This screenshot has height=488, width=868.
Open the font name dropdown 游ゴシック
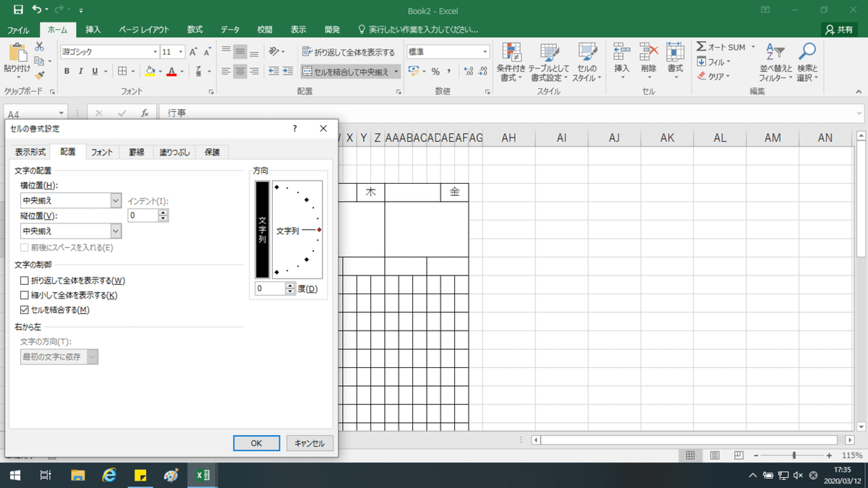155,52
